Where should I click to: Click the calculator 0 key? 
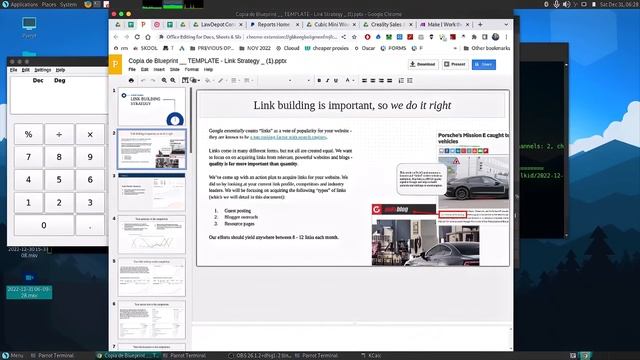[x=44, y=225]
